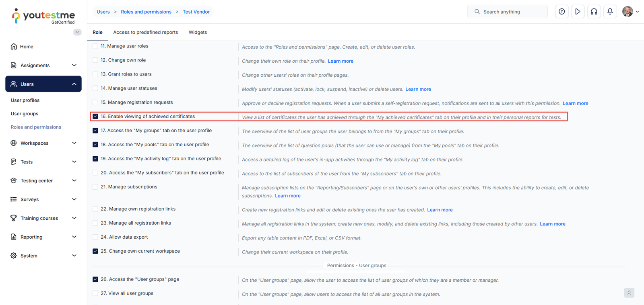Switch to Access to predefined reports tab
The width and height of the screenshot is (644, 305).
pos(145,33)
